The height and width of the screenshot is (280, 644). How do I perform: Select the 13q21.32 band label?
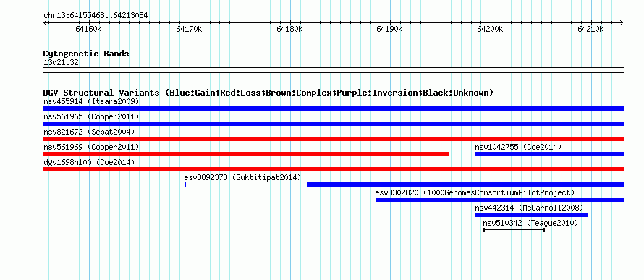tap(61, 63)
